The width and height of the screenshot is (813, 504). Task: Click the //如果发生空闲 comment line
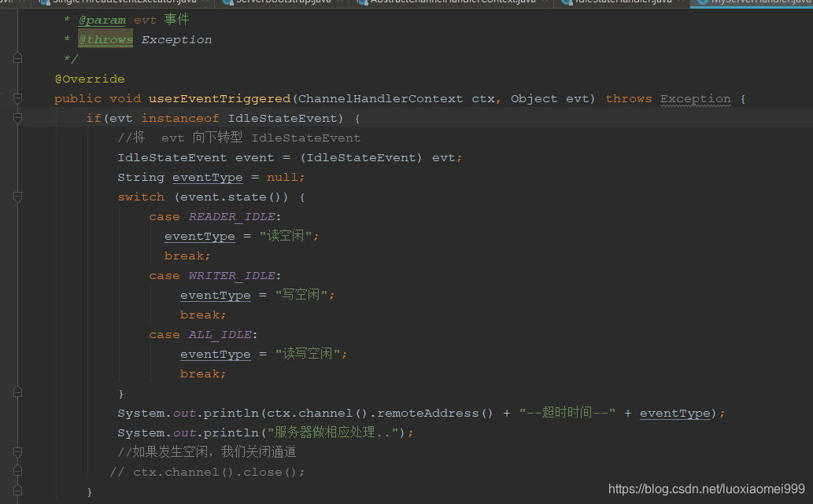[206, 452]
